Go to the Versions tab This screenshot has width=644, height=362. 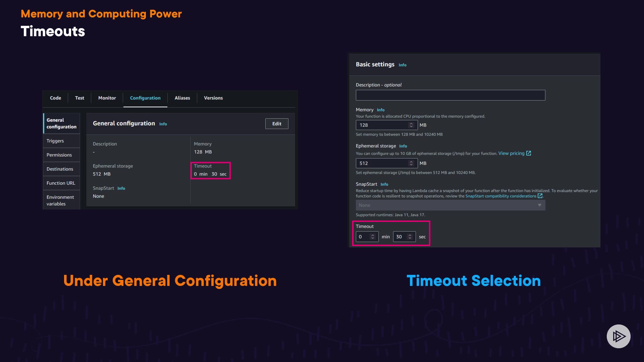(x=213, y=98)
